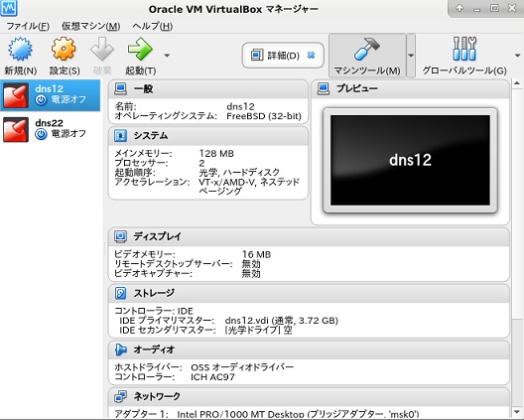Click the ディスプレイ section screen icon

point(120,236)
